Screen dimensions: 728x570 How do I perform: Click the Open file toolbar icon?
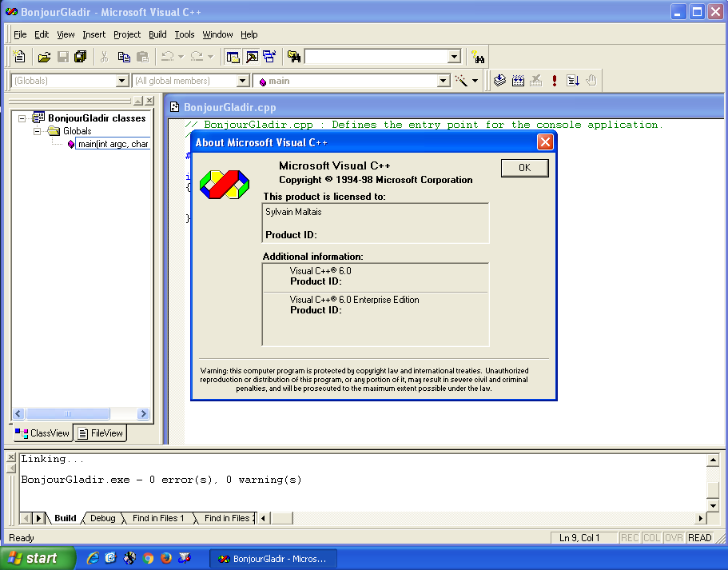click(x=44, y=57)
